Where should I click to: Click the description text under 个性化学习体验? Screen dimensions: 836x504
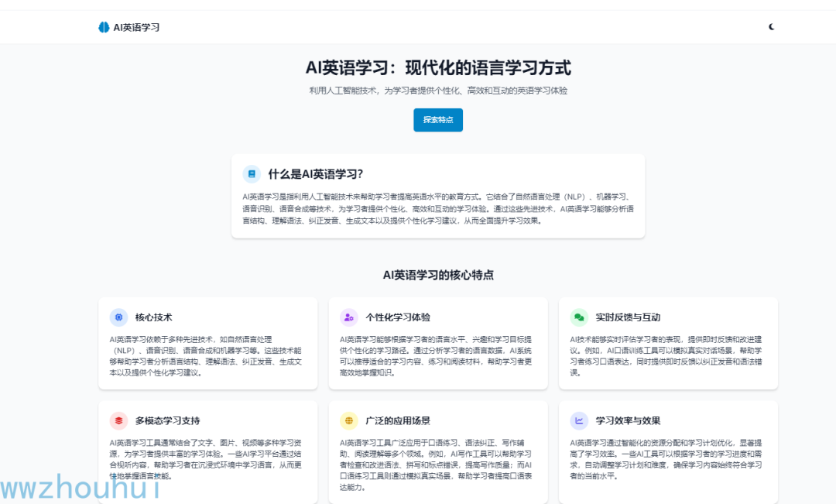[436, 355]
